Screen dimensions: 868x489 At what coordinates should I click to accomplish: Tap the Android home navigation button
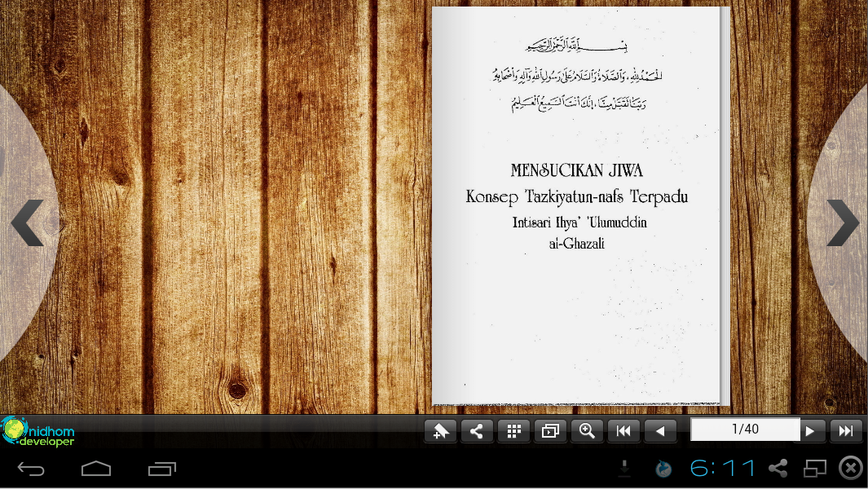point(96,469)
